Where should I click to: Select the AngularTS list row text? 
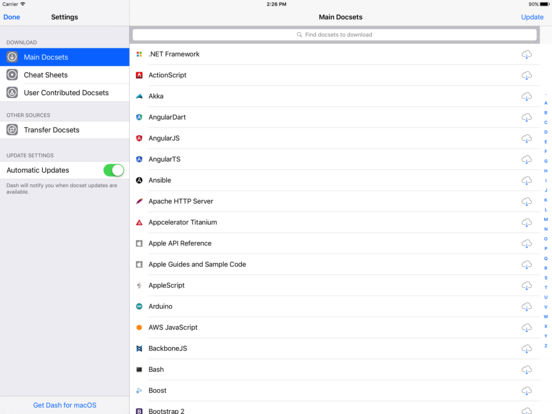tap(164, 159)
